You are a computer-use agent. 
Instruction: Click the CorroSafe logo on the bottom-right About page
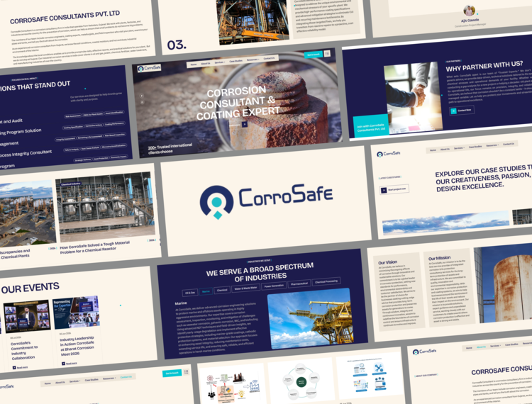[424, 352]
